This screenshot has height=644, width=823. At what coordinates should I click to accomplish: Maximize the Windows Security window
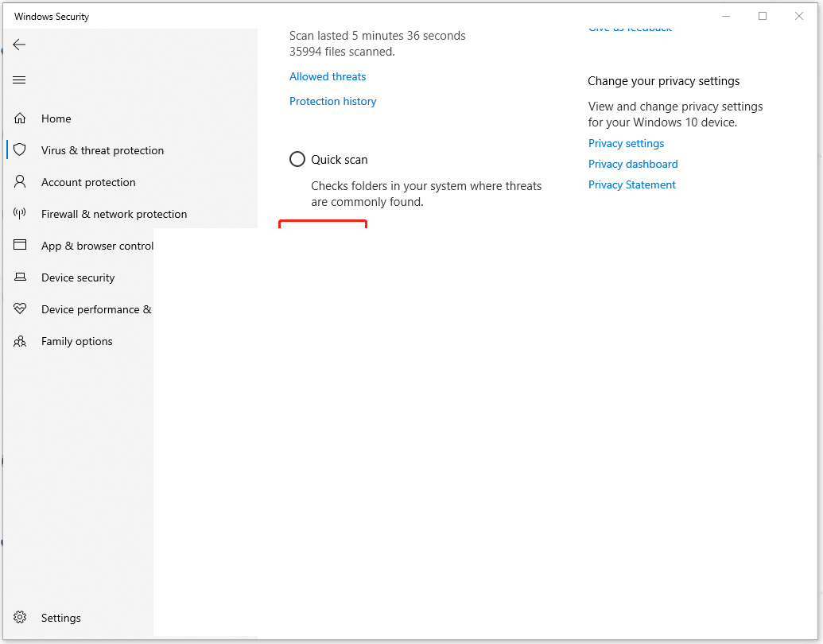coord(763,16)
